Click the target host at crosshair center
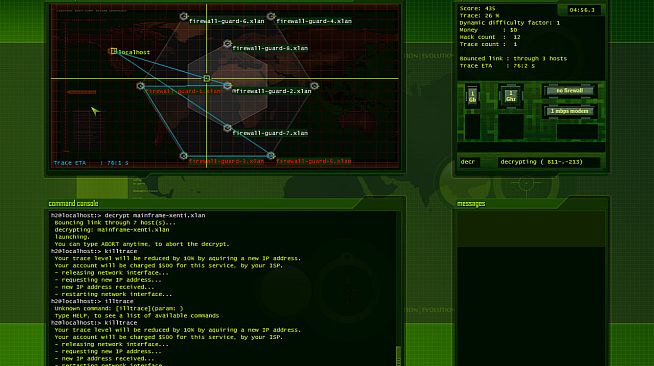This screenshot has height=366, width=654. point(206,78)
